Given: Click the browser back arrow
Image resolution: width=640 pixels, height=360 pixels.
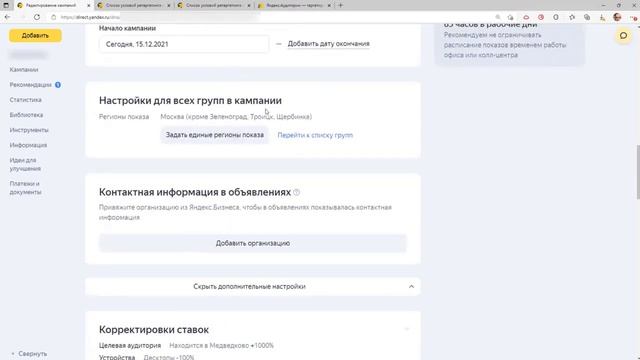Looking at the screenshot, I should pyautogui.click(x=7, y=17).
